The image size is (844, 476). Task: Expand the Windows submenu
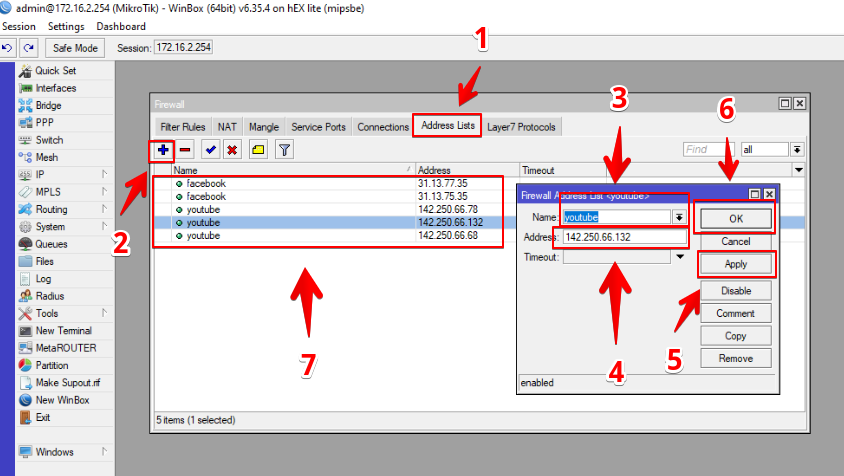click(104, 452)
